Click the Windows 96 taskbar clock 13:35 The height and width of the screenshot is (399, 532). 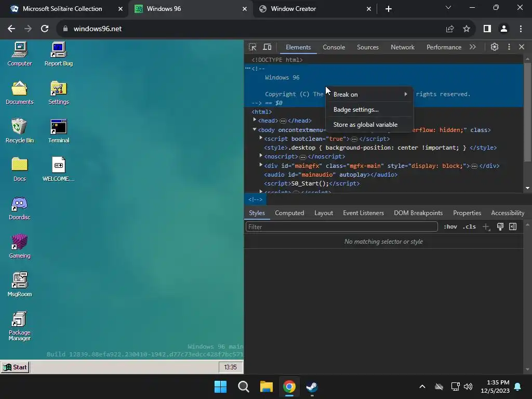tap(230, 367)
